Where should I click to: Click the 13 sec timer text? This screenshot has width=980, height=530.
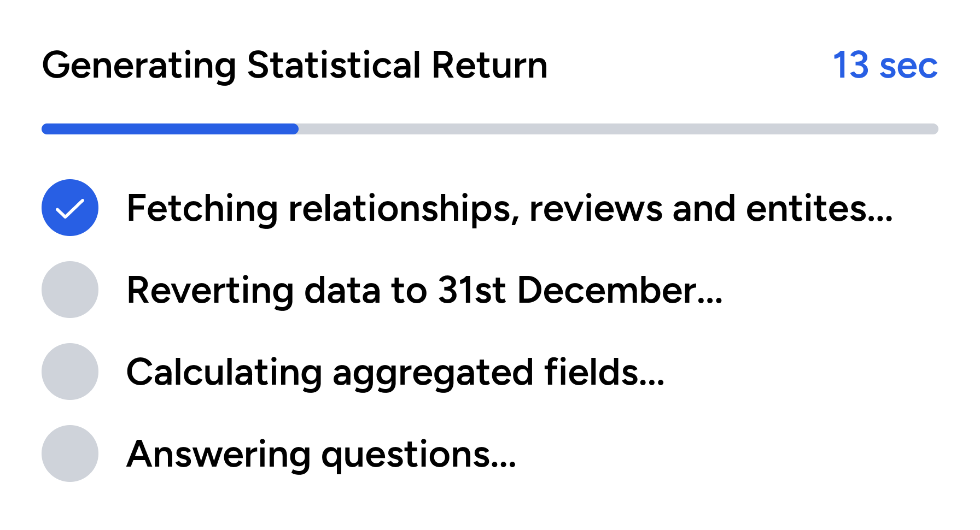(x=885, y=66)
